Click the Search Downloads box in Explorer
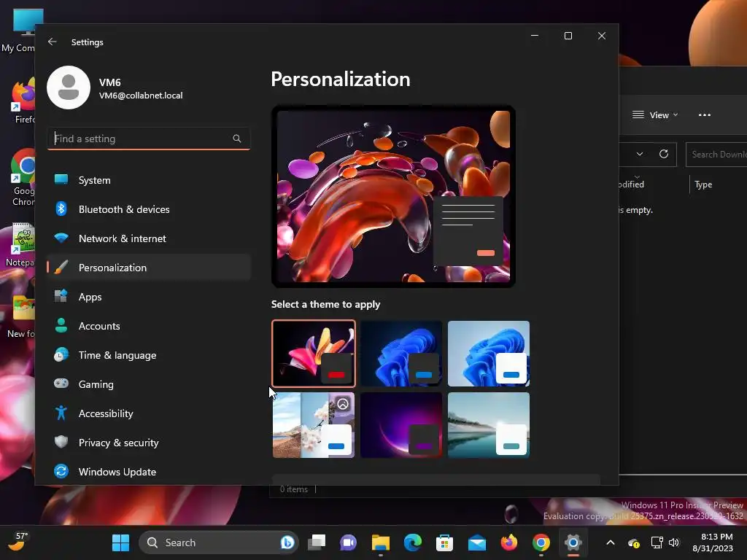 coord(716,155)
